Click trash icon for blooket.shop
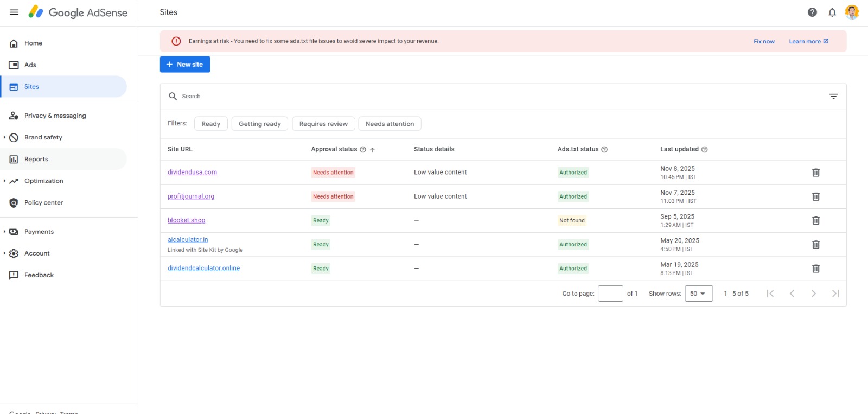The image size is (868, 414). pos(815,220)
